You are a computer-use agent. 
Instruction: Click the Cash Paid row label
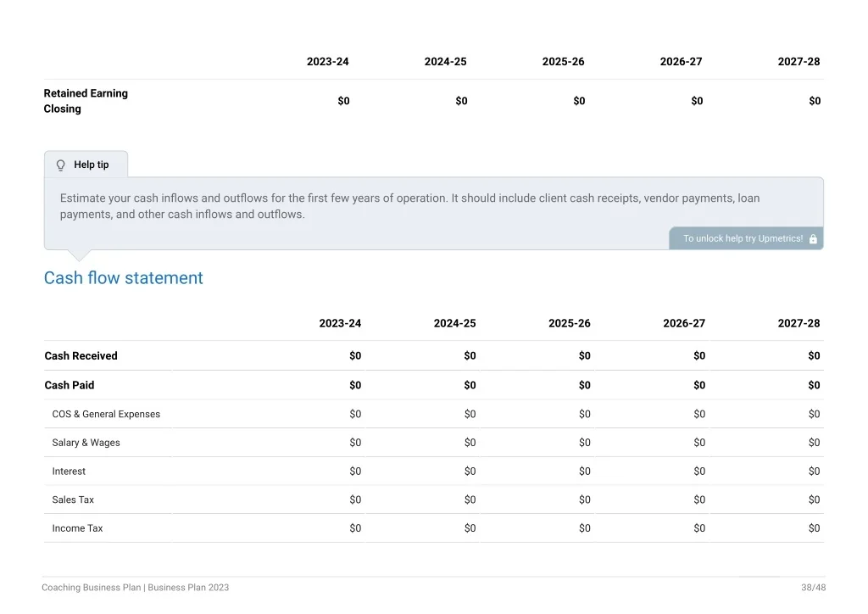70,385
